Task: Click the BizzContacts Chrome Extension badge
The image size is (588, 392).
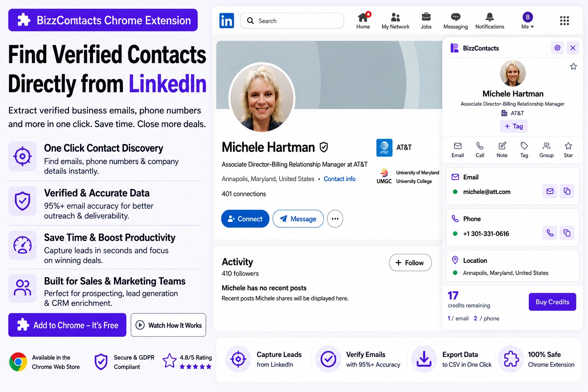Action: pyautogui.click(x=103, y=20)
